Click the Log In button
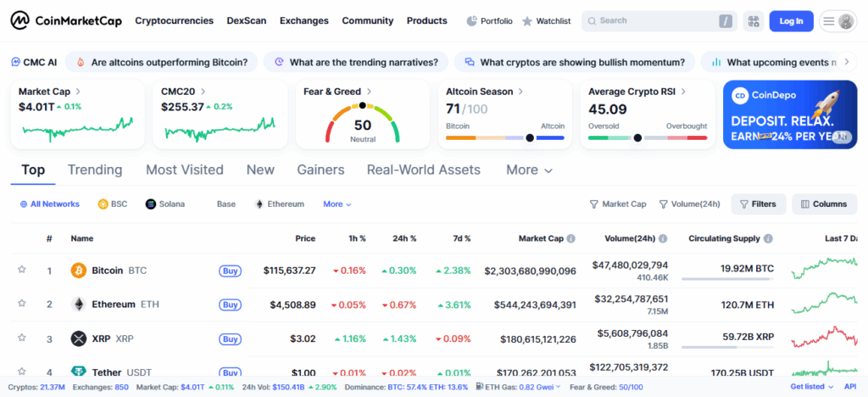The width and height of the screenshot is (868, 397). tap(791, 21)
